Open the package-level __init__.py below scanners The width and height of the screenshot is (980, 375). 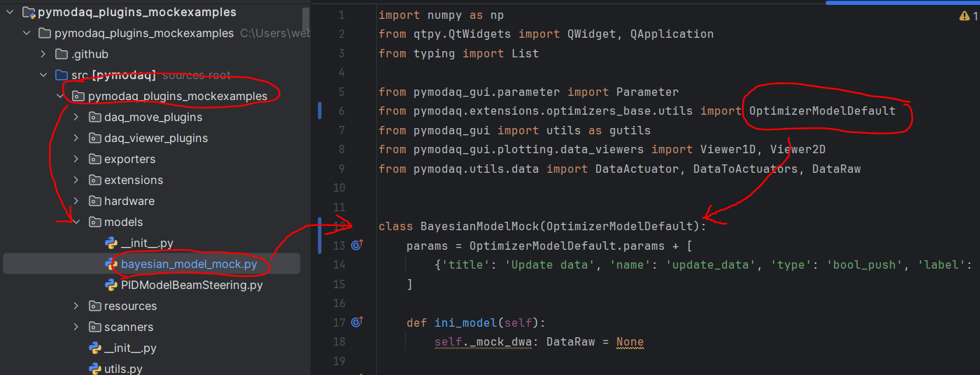pyautogui.click(x=130, y=348)
